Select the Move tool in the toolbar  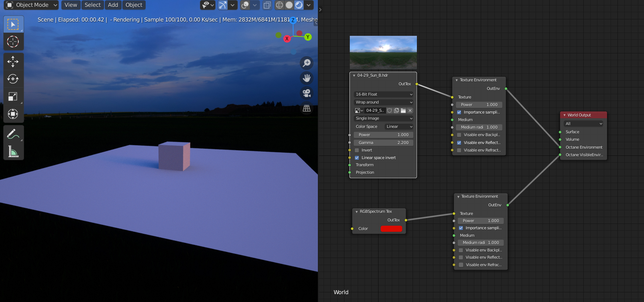coord(13,62)
